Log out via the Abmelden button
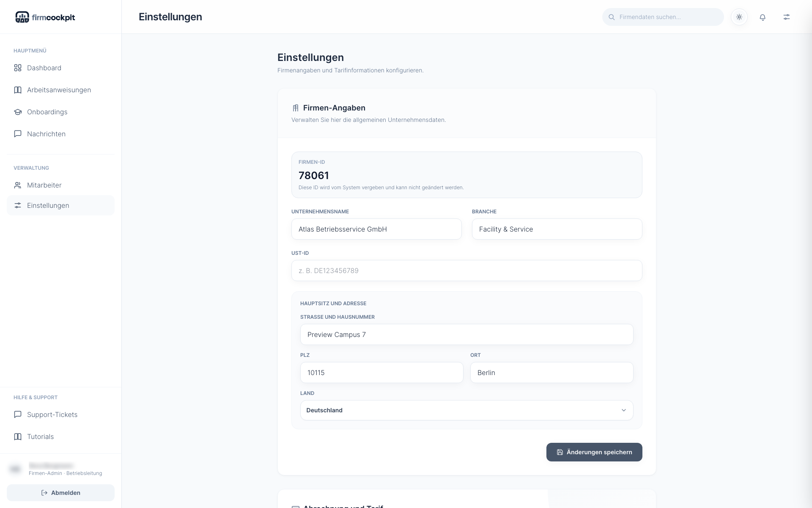This screenshot has width=812, height=508. point(60,493)
